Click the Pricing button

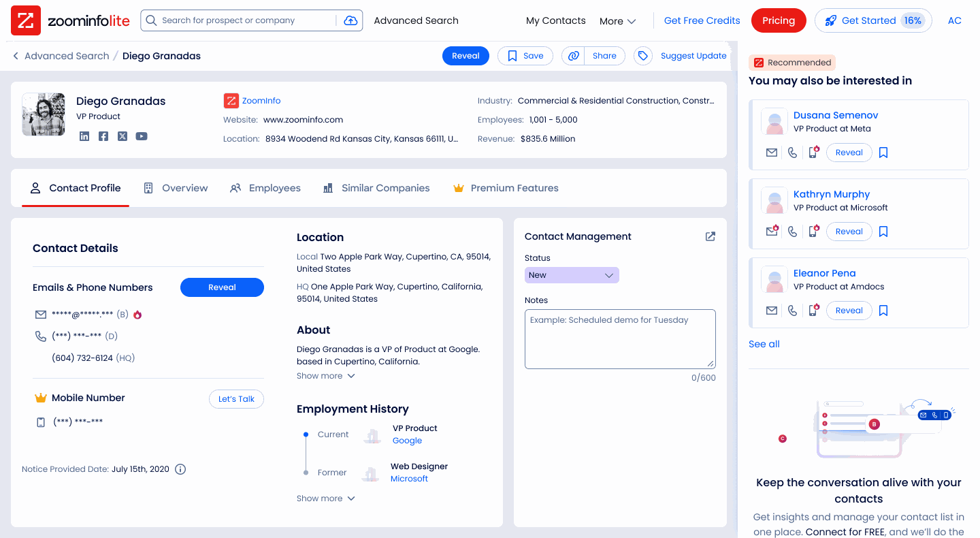coord(779,20)
